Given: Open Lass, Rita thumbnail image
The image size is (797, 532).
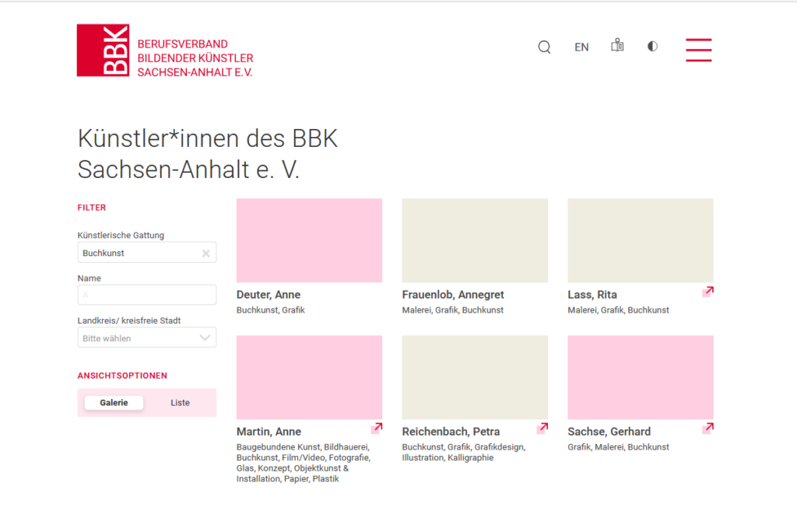Looking at the screenshot, I should coord(641,240).
